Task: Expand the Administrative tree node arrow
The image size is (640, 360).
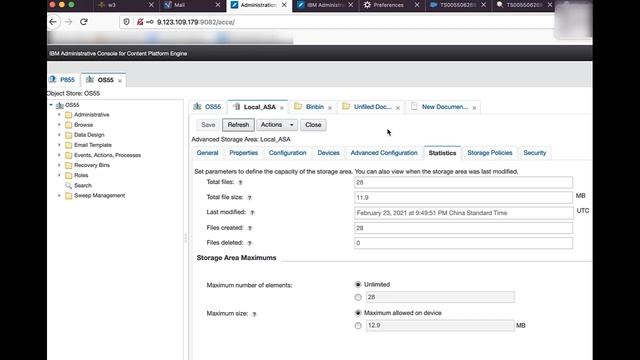Action: [x=59, y=115]
